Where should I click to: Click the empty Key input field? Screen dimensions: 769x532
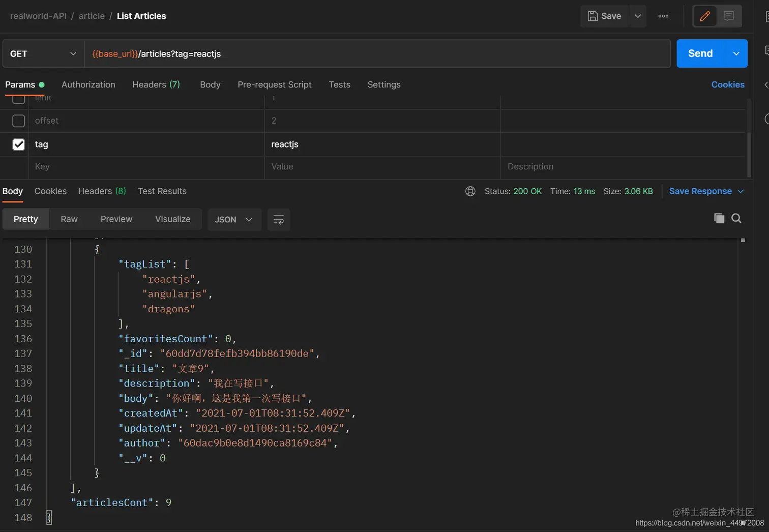coord(146,167)
